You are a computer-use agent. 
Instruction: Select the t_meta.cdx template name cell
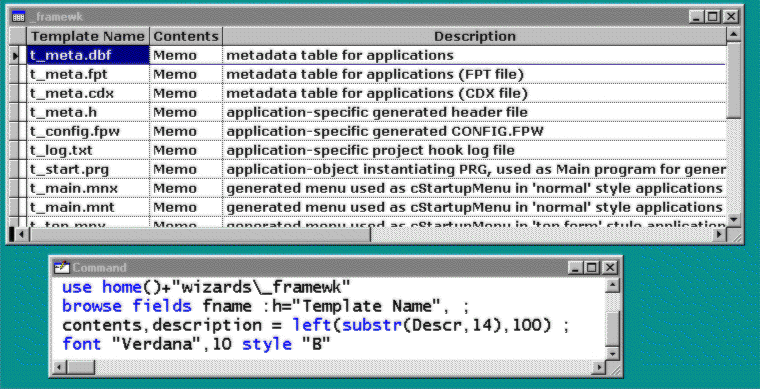point(88,93)
